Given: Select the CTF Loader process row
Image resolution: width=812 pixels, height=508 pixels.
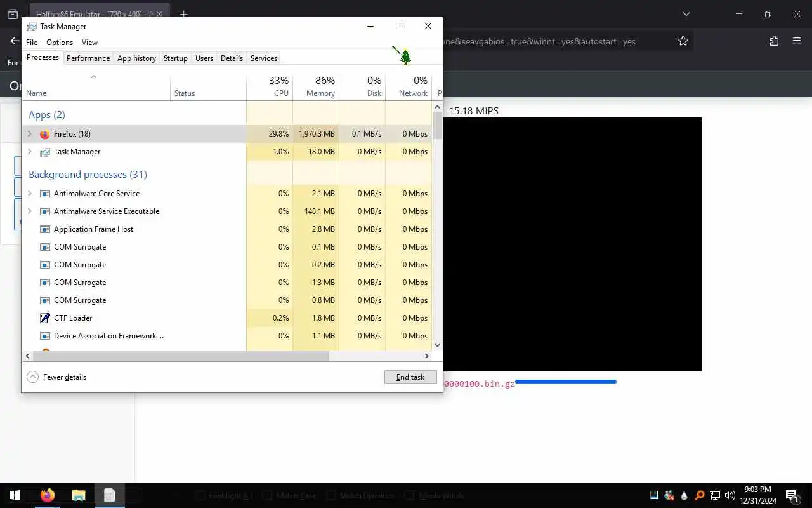Looking at the screenshot, I should click(x=227, y=318).
